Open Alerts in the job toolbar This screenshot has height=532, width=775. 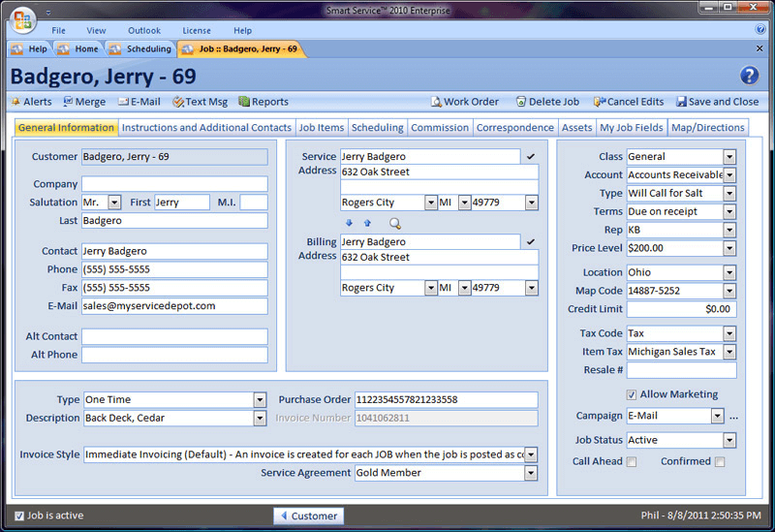32,102
